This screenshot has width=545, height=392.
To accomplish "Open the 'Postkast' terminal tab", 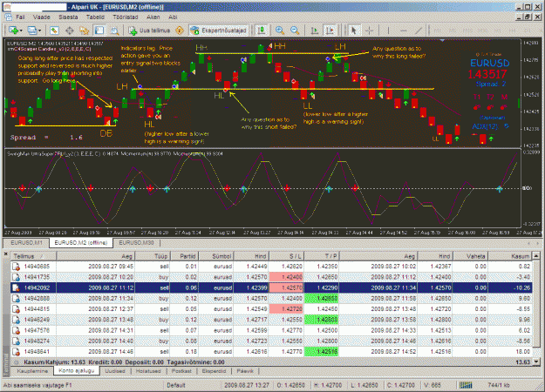I will (181, 371).
